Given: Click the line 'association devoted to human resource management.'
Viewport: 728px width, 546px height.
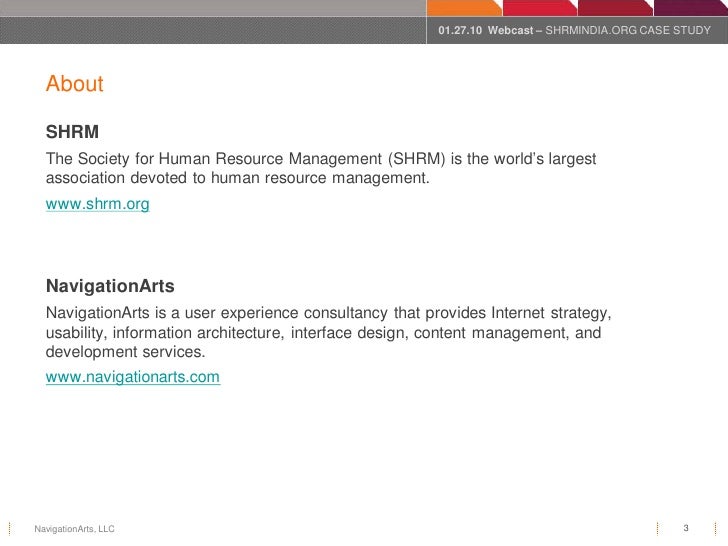Looking at the screenshot, I should (238, 178).
